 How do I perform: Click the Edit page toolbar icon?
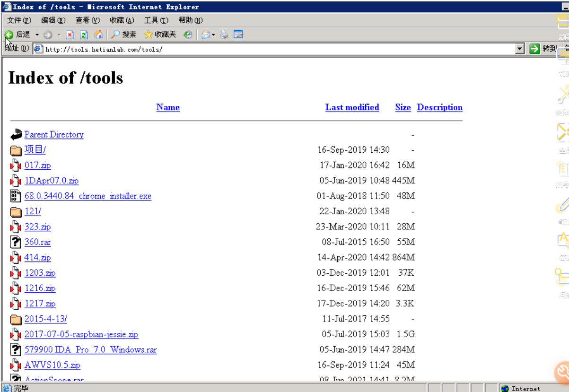(x=238, y=35)
